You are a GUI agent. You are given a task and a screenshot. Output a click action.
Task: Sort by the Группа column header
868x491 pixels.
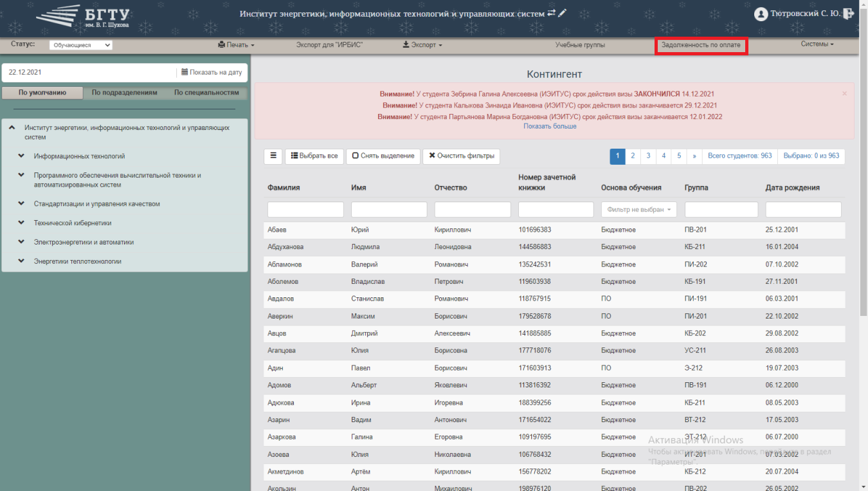click(696, 188)
